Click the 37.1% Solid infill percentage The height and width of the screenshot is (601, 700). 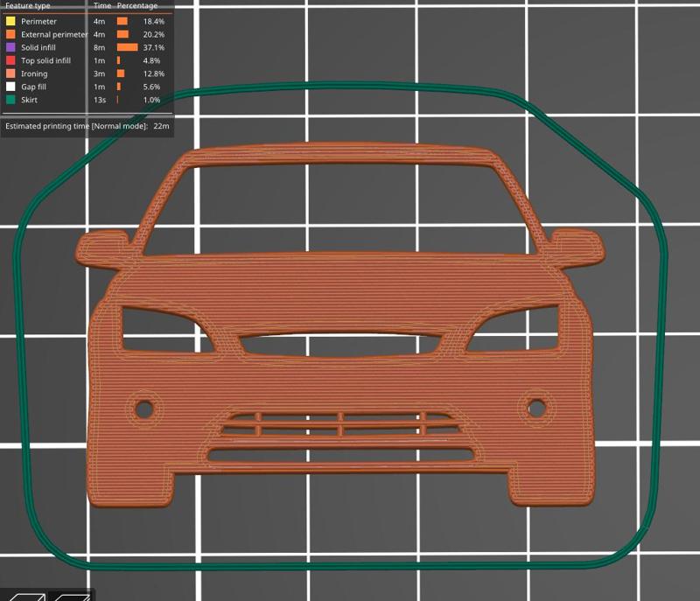pos(154,47)
